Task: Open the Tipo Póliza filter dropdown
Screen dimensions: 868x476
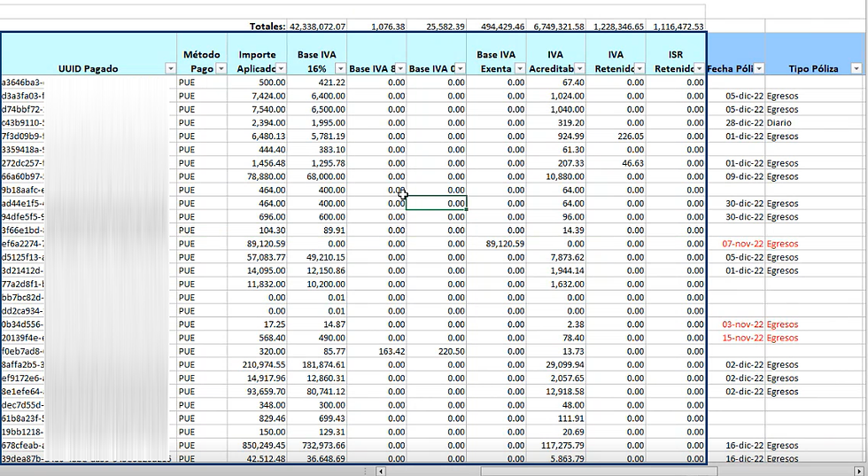Action: pos(856,69)
